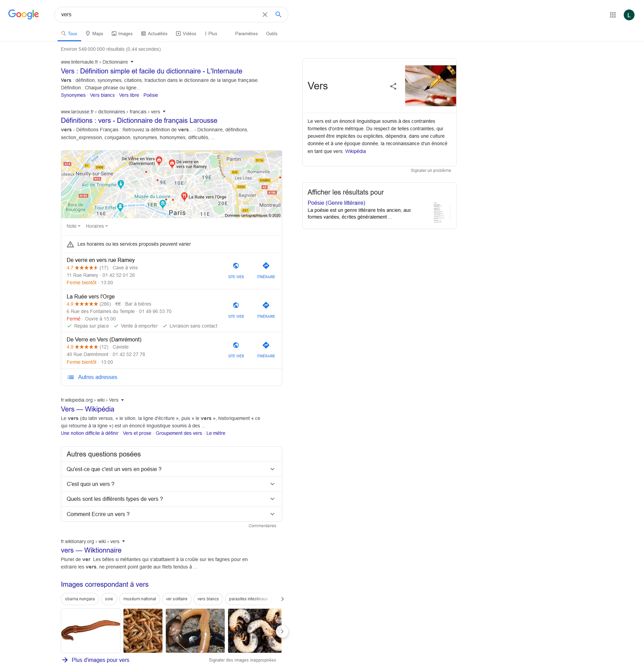Viewport: 644px width, 670px height.
Task: Open the linternaute.fr result options arrow
Action: 132,62
